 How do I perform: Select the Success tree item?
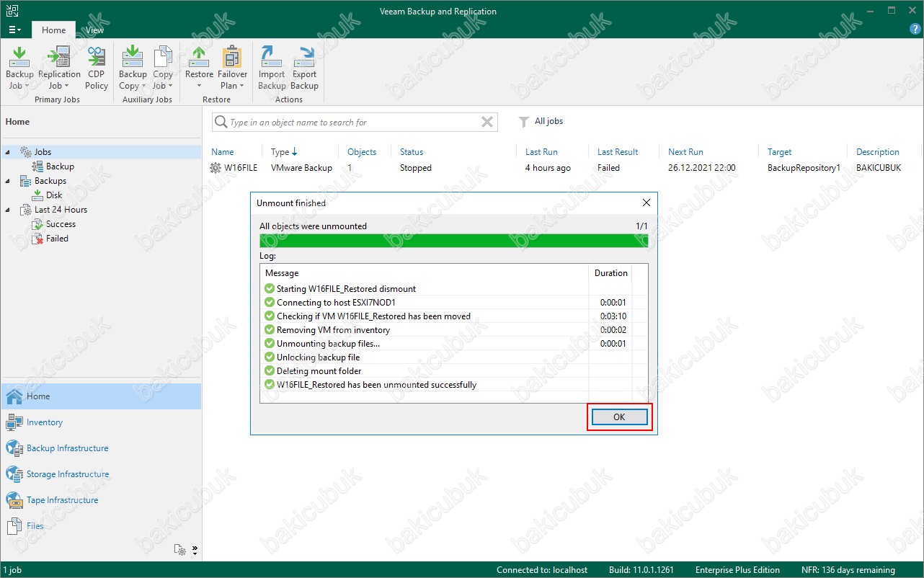point(61,224)
